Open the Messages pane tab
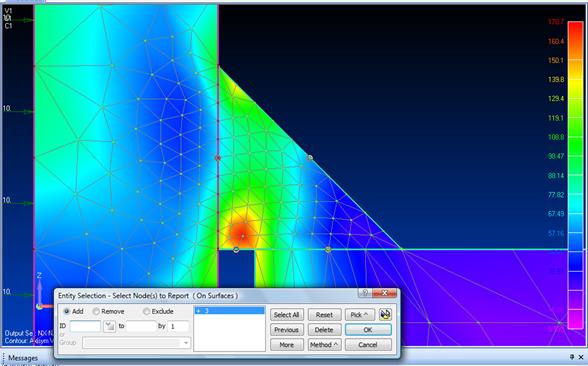 point(23,358)
